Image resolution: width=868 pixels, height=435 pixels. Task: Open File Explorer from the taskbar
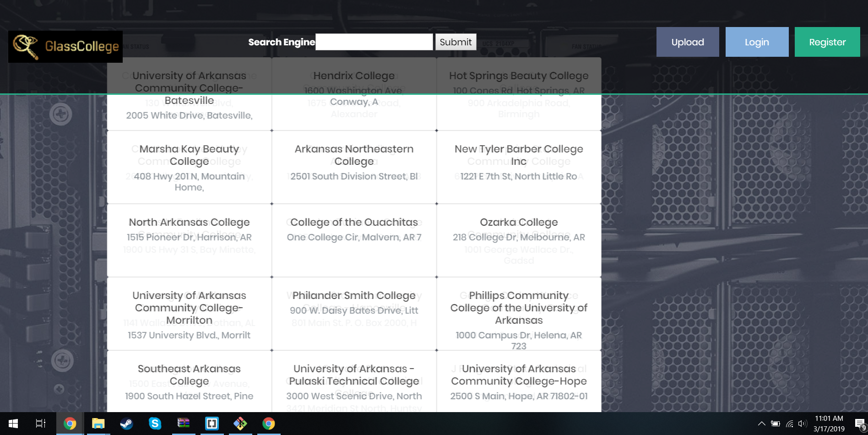pos(98,424)
